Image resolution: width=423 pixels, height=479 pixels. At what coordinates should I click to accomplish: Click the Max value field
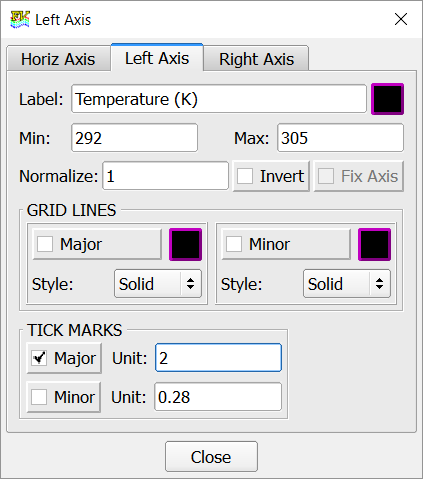tap(340, 138)
